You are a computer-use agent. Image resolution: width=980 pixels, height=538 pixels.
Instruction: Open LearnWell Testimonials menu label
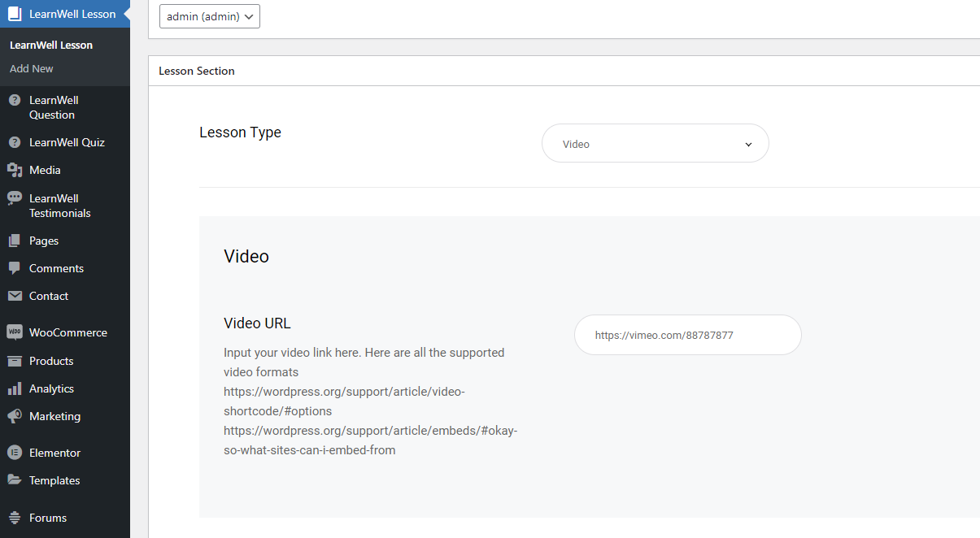point(59,206)
